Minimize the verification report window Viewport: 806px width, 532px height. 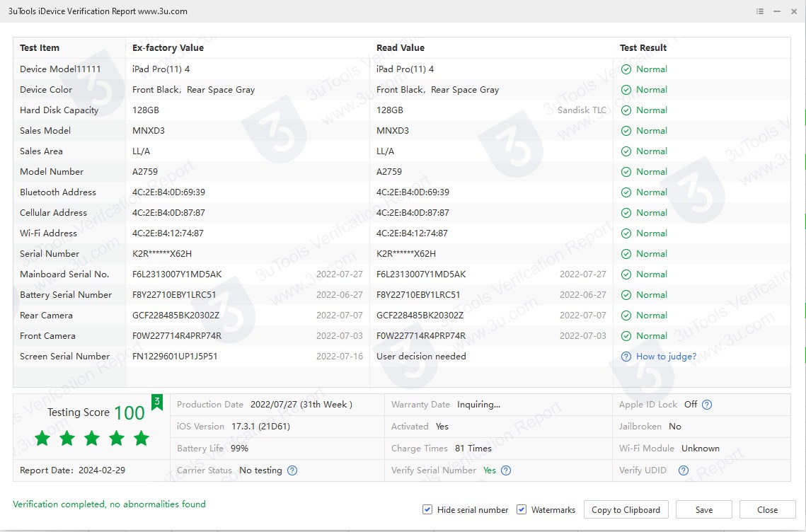click(777, 11)
